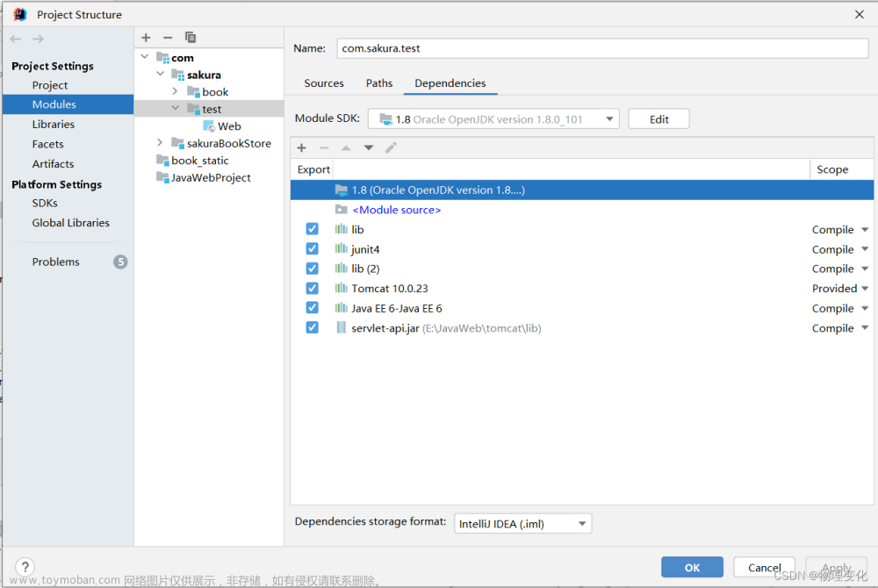Click IntelliJ IDEA logo in title bar
This screenshot has width=878, height=588.
pos(20,14)
